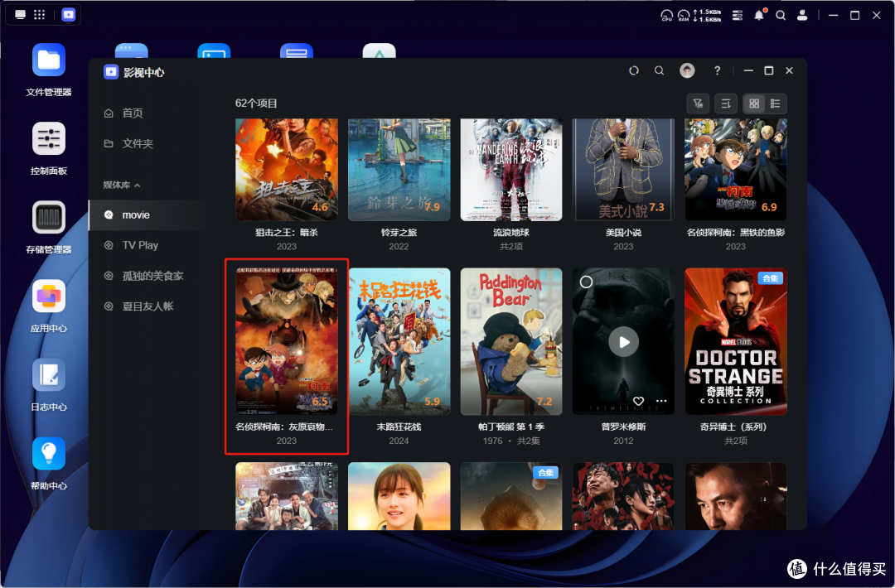Open the app grid launcher icon

point(40,14)
